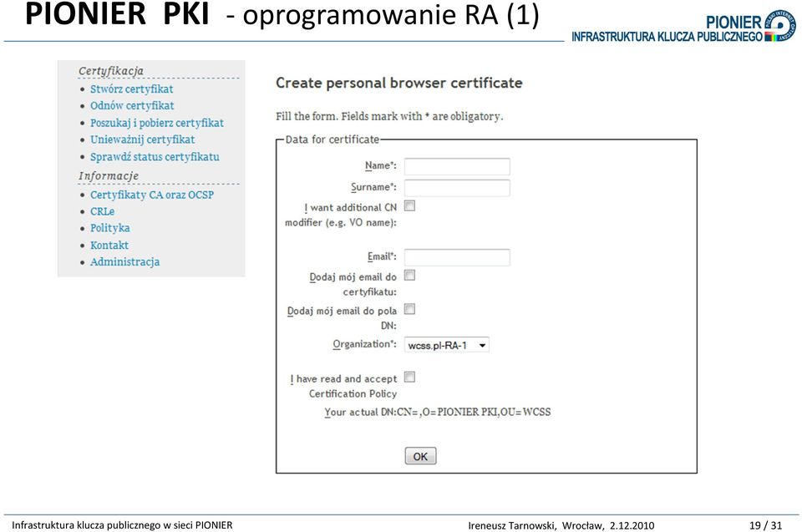Focus the Surname input field
Image resolution: width=802 pixels, height=532 pixels.
(x=457, y=188)
